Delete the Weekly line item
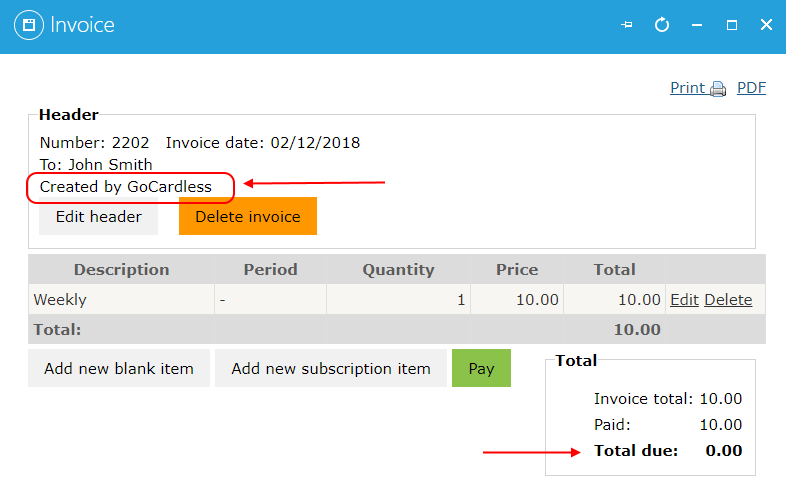 click(728, 299)
